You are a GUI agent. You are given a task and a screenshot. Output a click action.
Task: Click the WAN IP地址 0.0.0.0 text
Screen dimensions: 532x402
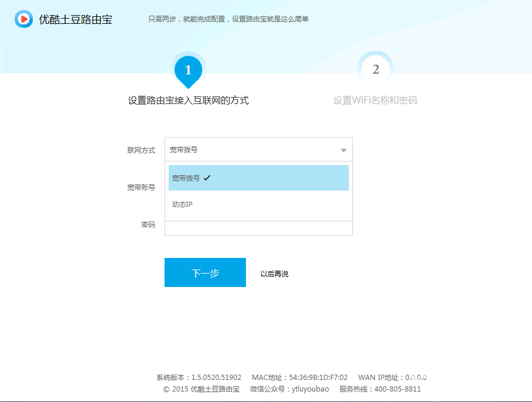tap(392, 377)
